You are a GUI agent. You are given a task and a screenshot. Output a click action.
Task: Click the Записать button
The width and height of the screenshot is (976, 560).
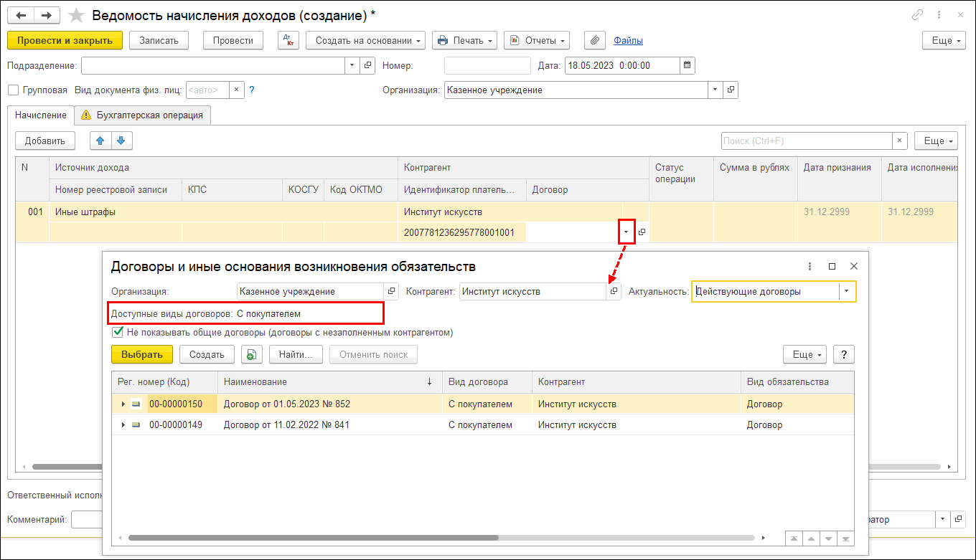[159, 40]
